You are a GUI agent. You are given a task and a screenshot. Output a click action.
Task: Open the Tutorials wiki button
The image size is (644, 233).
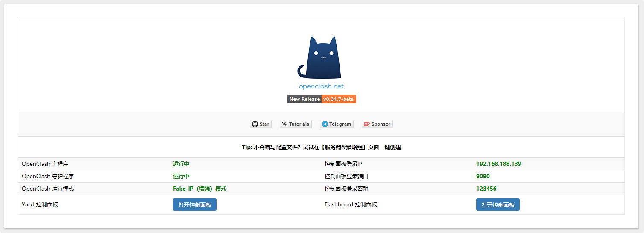coord(296,124)
